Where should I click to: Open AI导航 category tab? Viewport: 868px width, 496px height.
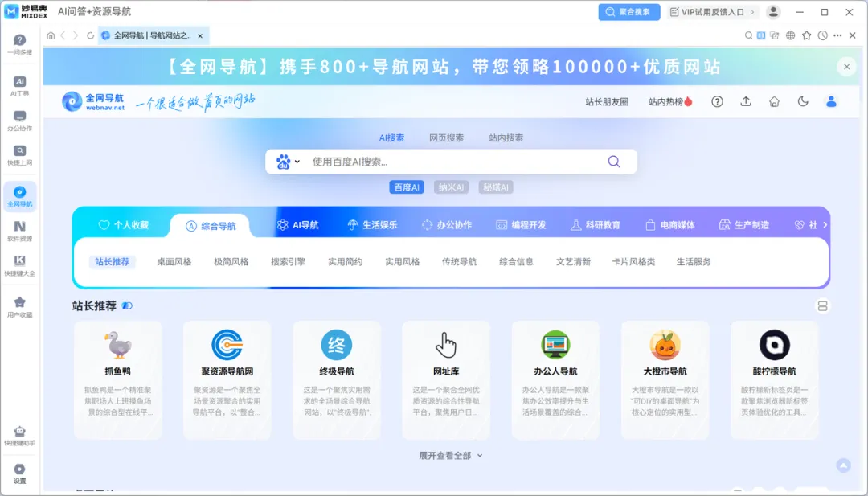298,225
